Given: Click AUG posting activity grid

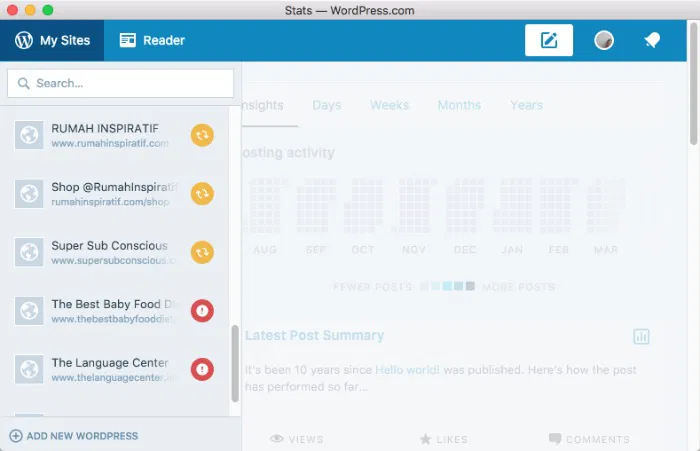Looking at the screenshot, I should pos(264,205).
